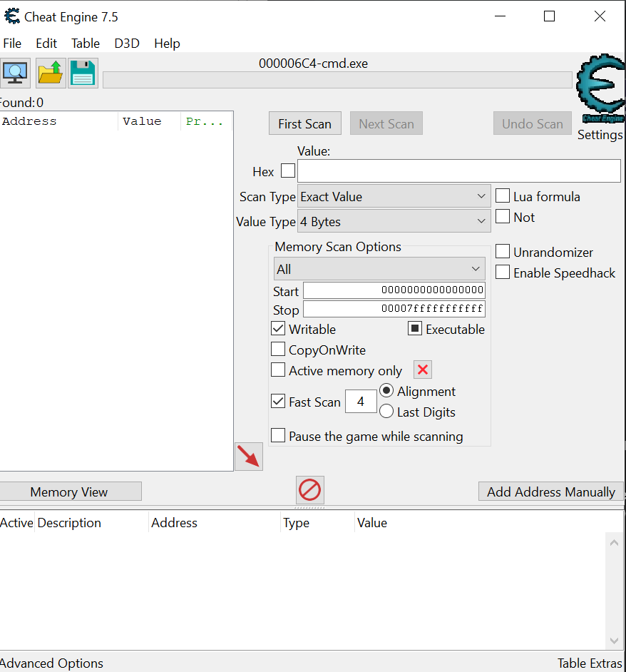Check the Not checkbox

(503, 216)
